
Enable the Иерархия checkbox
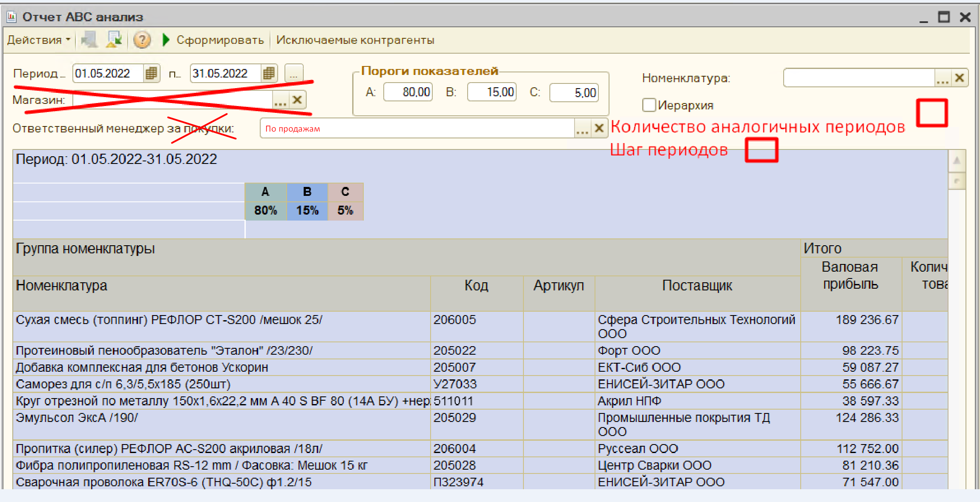click(x=649, y=105)
